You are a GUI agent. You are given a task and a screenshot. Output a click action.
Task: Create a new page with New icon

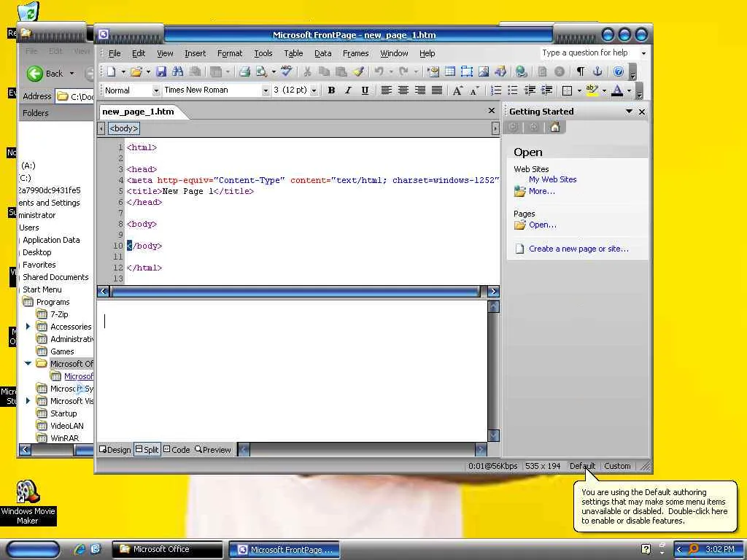tap(112, 72)
